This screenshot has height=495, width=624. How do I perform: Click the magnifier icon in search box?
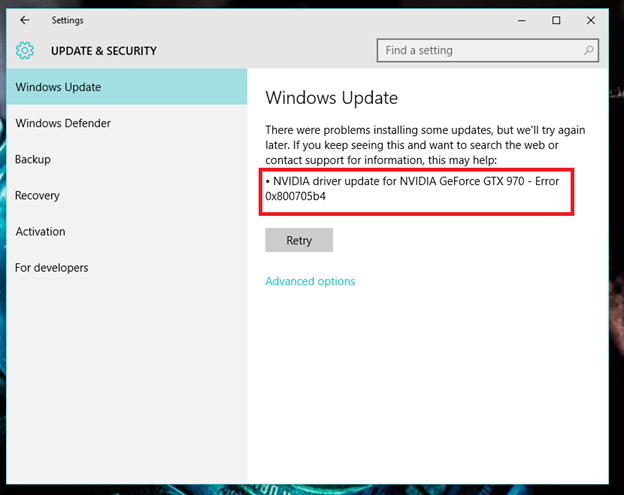click(x=589, y=50)
